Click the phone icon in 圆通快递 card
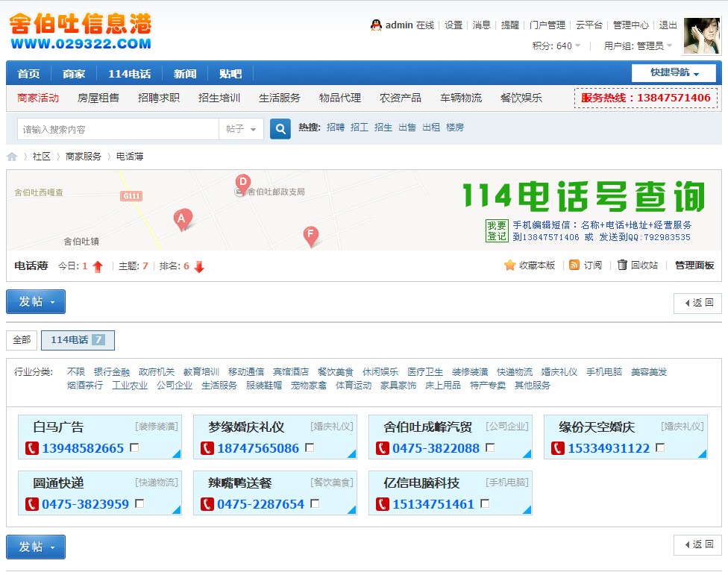The width and height of the screenshot is (728, 575). [x=31, y=504]
